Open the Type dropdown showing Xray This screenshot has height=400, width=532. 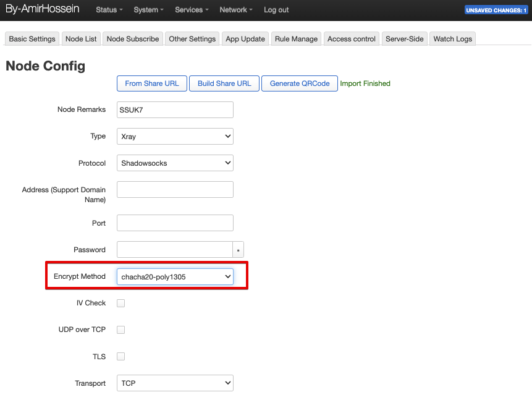tap(175, 136)
